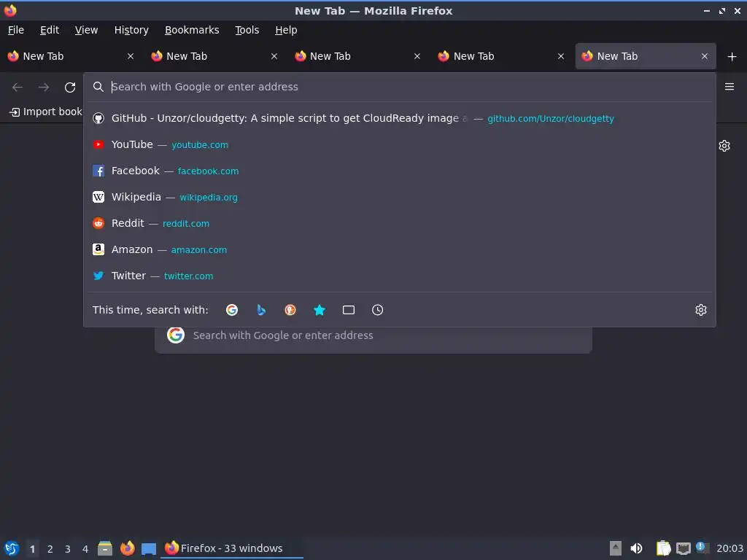Search this time with DuckDuckGo icon

(290, 310)
